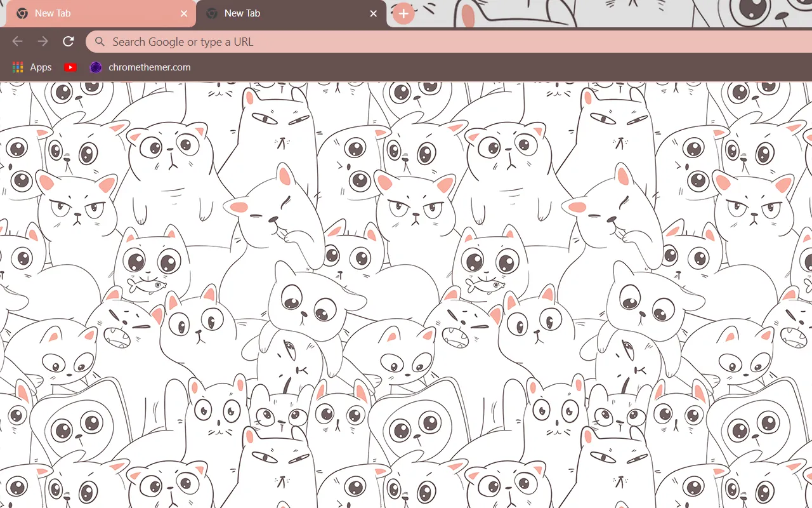Click the Chrome favicon on first tab
Image resolution: width=812 pixels, height=508 pixels.
click(22, 13)
